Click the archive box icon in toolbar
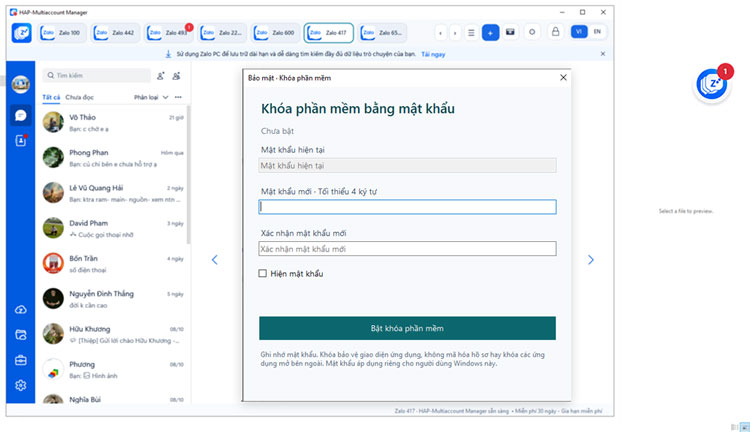Image resolution: width=750 pixels, height=432 pixels. 510,32
